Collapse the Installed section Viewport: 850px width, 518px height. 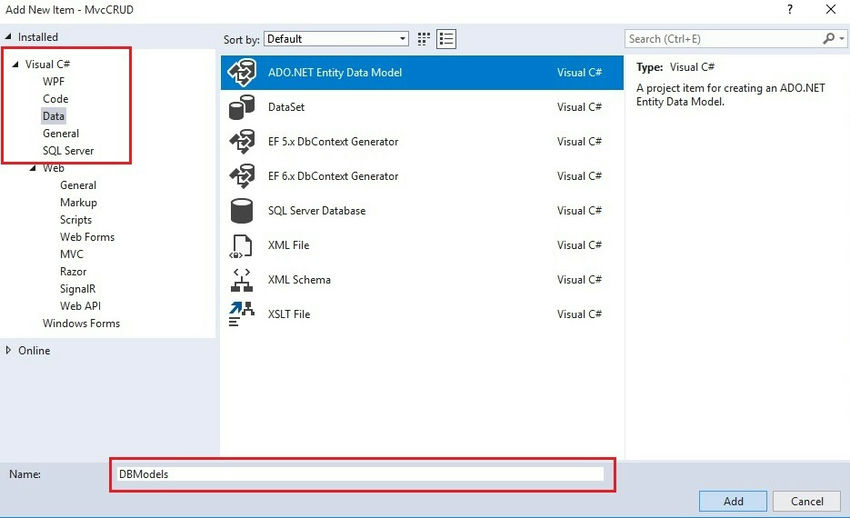pyautogui.click(x=9, y=37)
